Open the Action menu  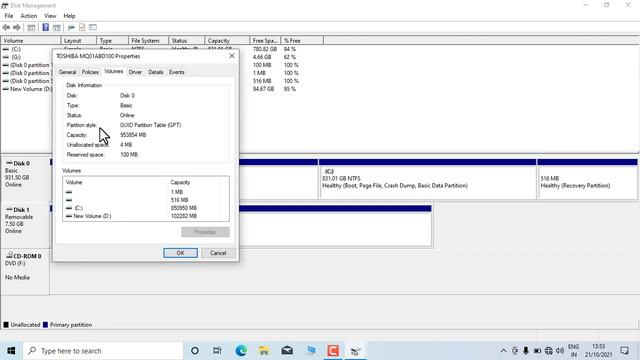(29, 16)
